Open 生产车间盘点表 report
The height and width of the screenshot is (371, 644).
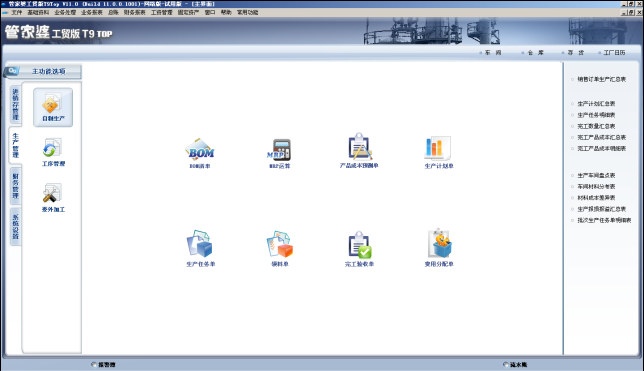pos(596,175)
